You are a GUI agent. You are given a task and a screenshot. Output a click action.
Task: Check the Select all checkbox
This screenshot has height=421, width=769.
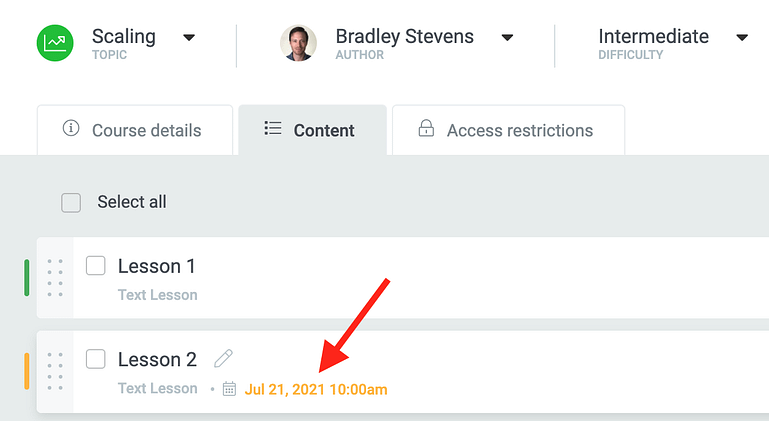(x=71, y=203)
